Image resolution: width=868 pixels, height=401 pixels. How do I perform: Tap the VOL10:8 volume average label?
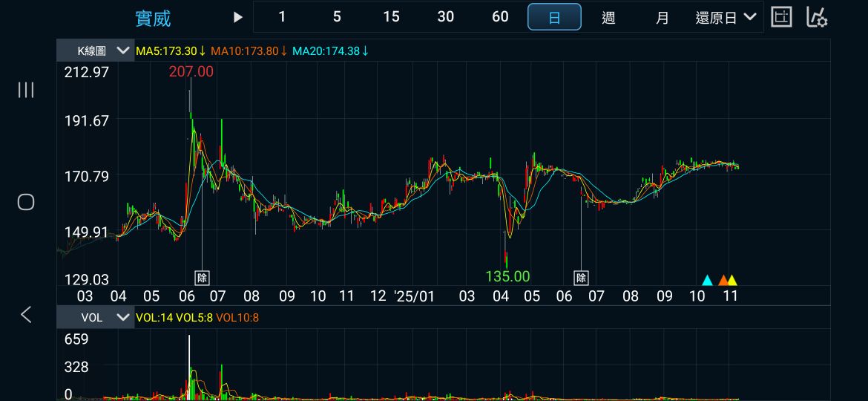click(237, 317)
